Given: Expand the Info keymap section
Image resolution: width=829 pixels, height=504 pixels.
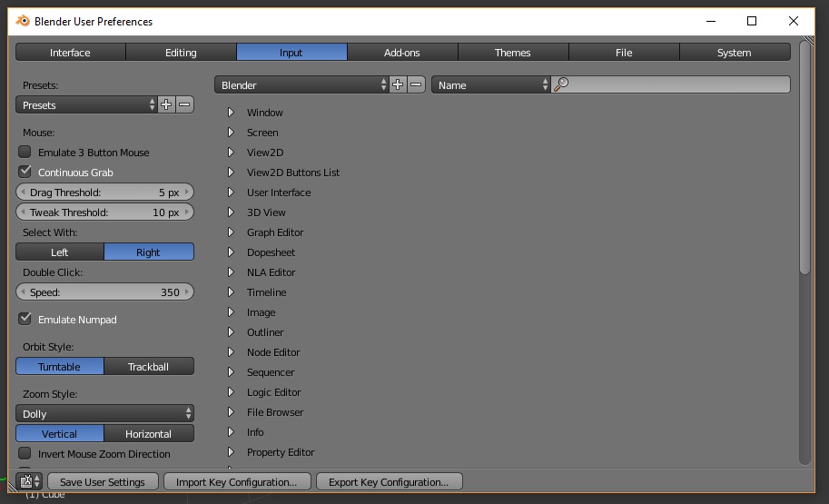Looking at the screenshot, I should coord(231,432).
